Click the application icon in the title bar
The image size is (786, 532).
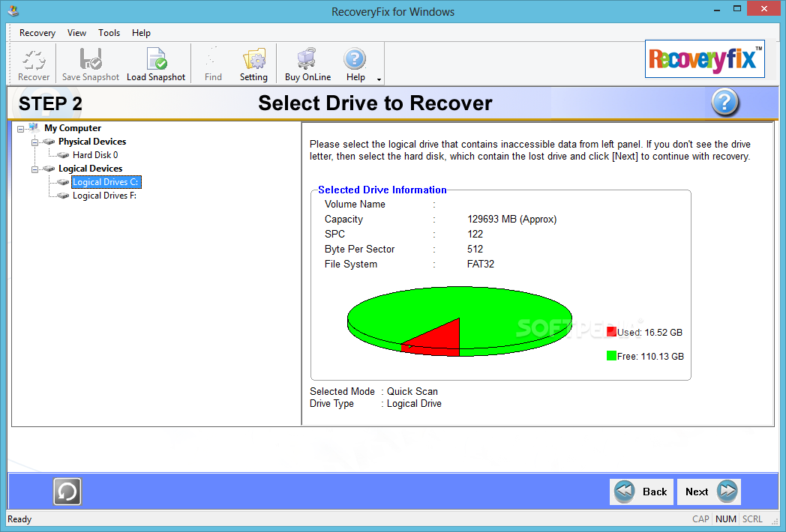coord(13,10)
